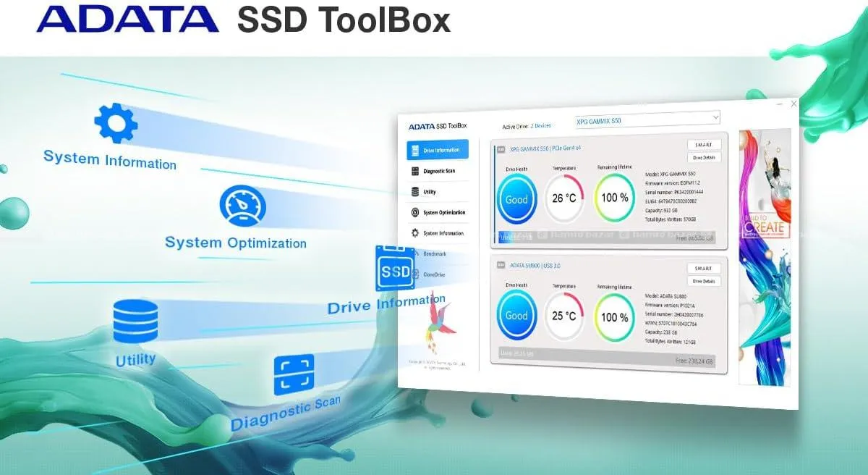Click the XPG GAMMIX S50 used space bar
Image resolution: width=868 pixels, height=475 pixels.
[x=607, y=237]
